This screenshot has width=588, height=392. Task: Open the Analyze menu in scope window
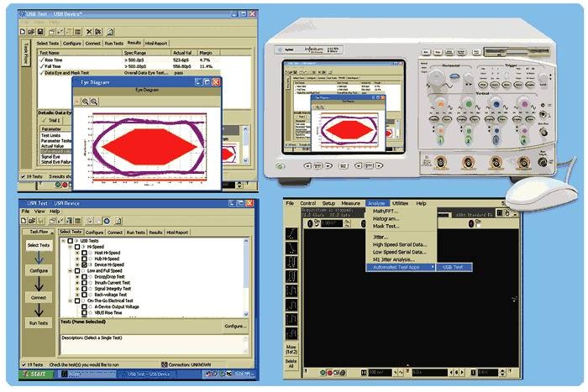pyautogui.click(x=377, y=203)
